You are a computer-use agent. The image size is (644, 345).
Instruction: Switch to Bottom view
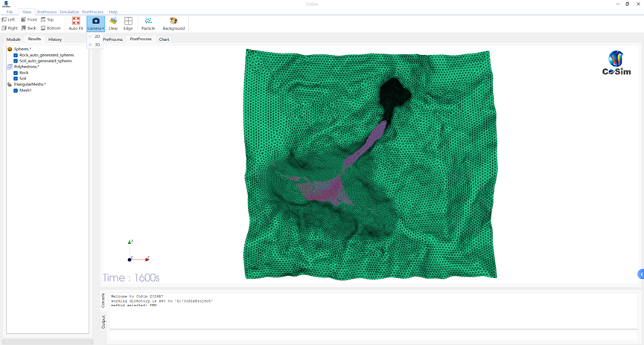[x=51, y=28]
